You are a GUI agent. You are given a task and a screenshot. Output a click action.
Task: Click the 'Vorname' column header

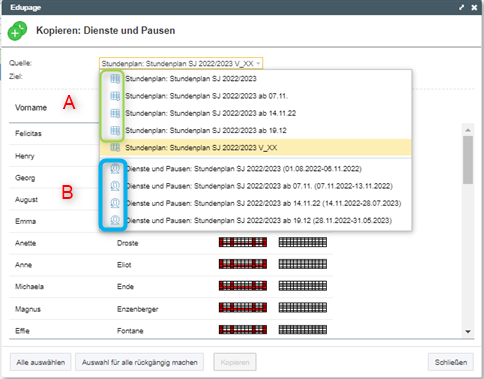point(31,108)
